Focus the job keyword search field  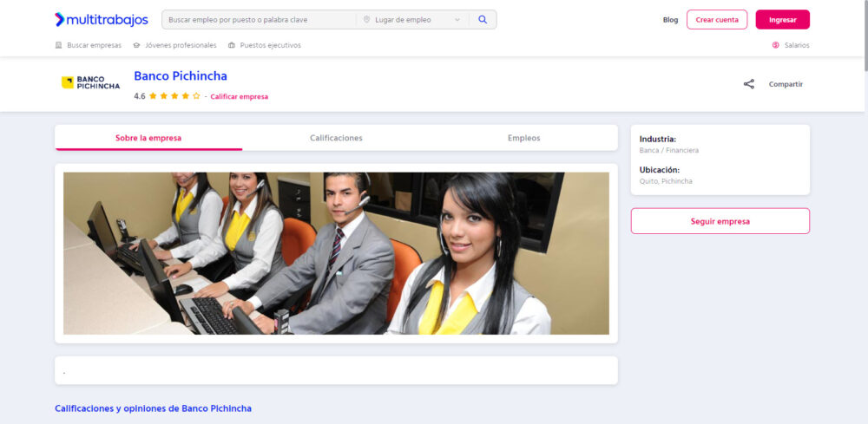[x=259, y=20]
